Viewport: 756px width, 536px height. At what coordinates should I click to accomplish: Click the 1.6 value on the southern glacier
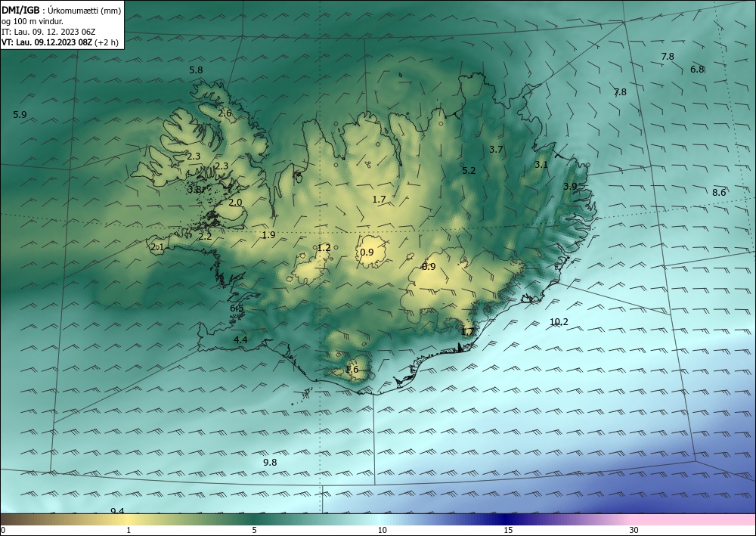coord(352,369)
